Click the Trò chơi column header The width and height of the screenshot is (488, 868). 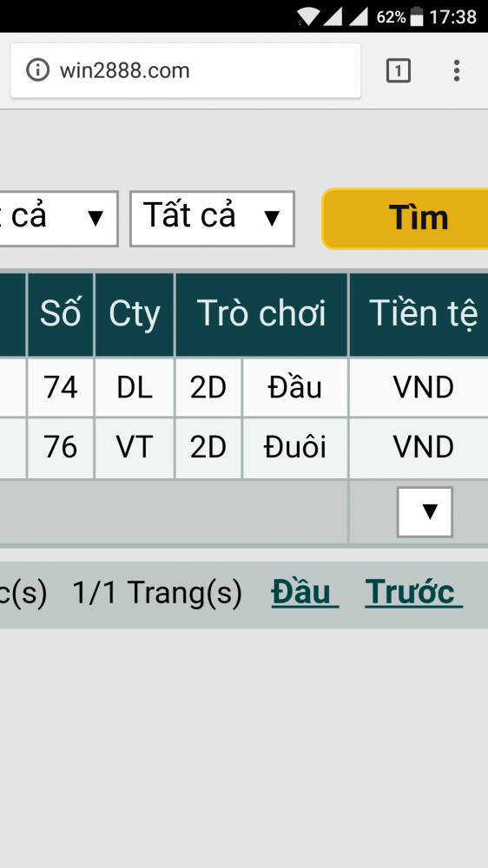coord(261,314)
